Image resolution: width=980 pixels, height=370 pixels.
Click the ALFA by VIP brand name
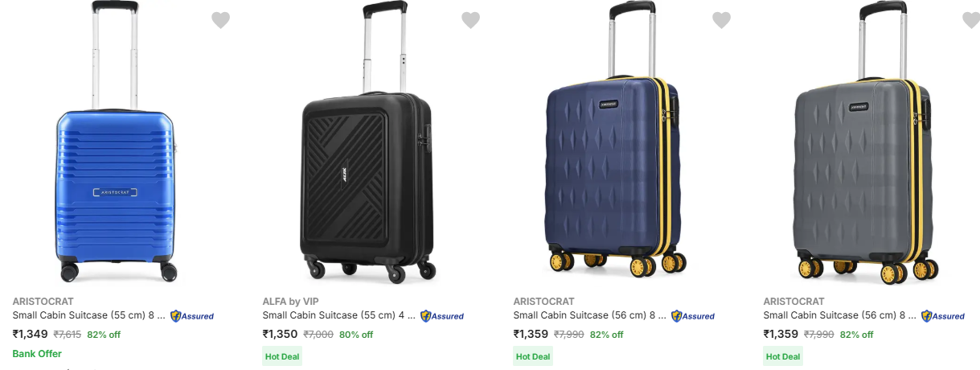290,302
